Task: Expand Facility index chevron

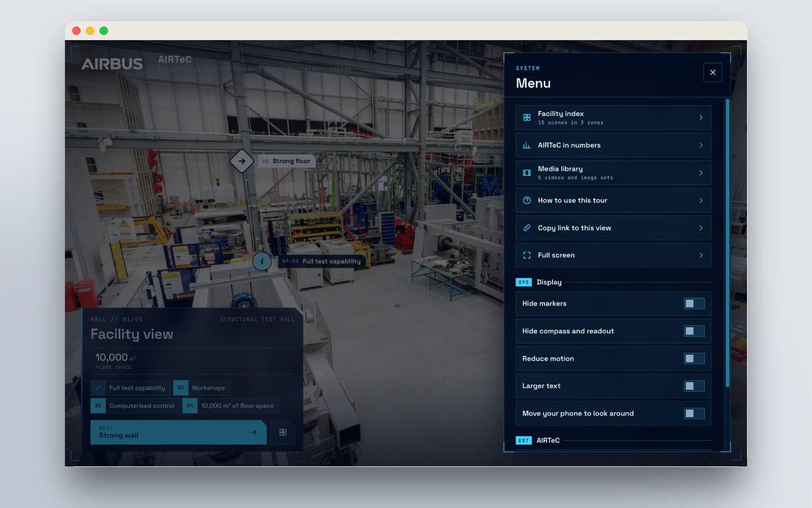Action: 701,117
